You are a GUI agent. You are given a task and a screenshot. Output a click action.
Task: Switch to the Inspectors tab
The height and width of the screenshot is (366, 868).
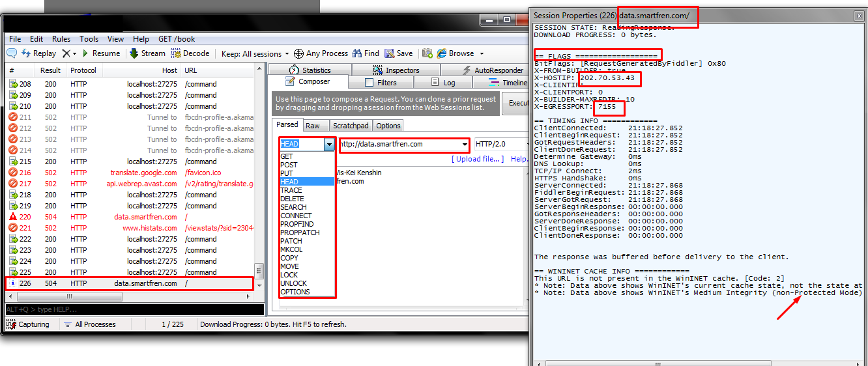(396, 70)
